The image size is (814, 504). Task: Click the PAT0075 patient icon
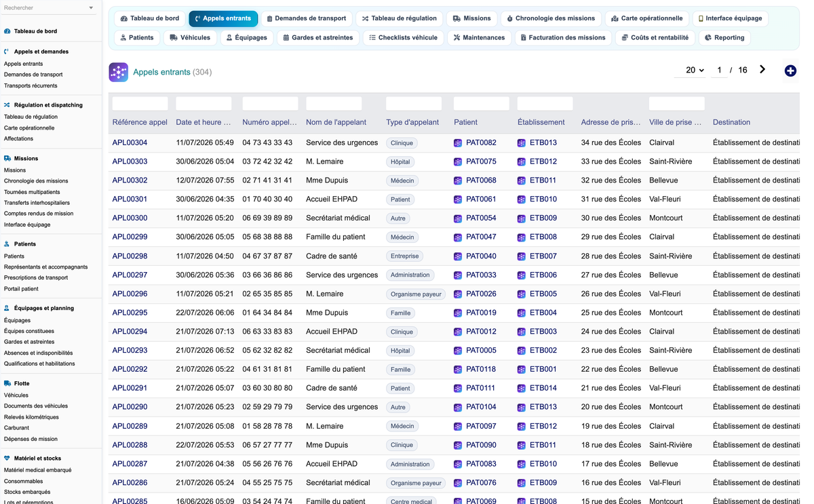pos(458,162)
